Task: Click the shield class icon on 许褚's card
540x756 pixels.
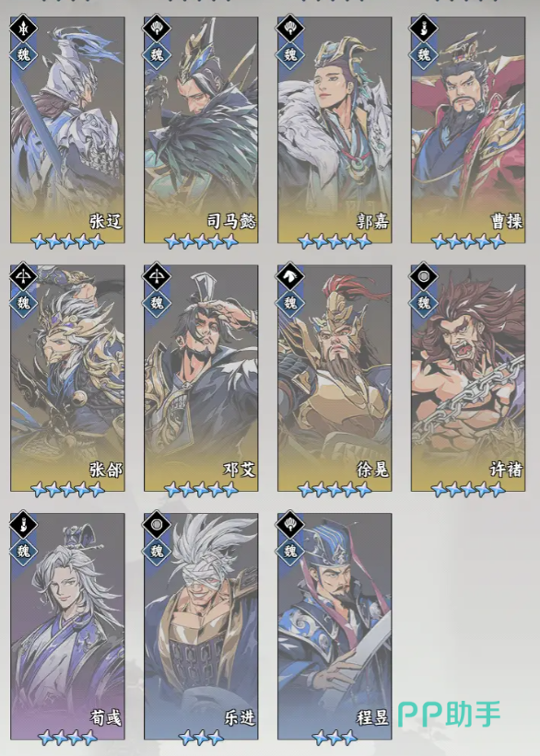Action: [424, 277]
